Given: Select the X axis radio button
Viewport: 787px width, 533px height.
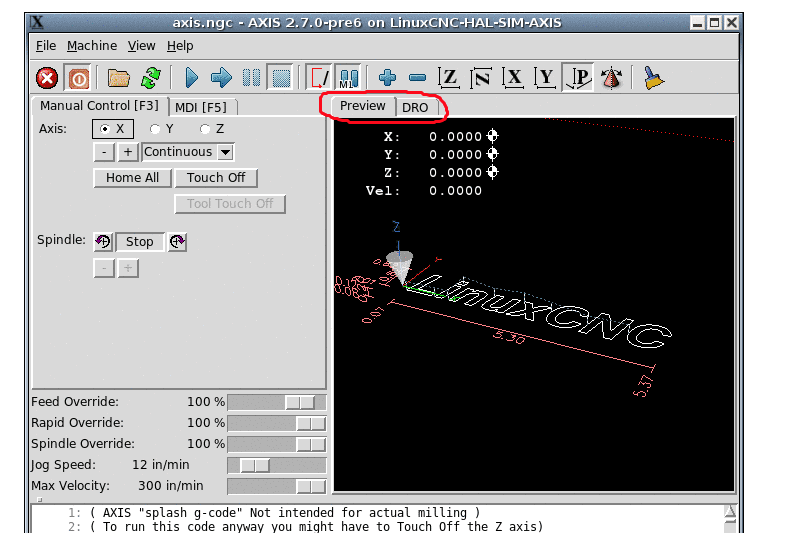Looking at the screenshot, I should tap(113, 129).
